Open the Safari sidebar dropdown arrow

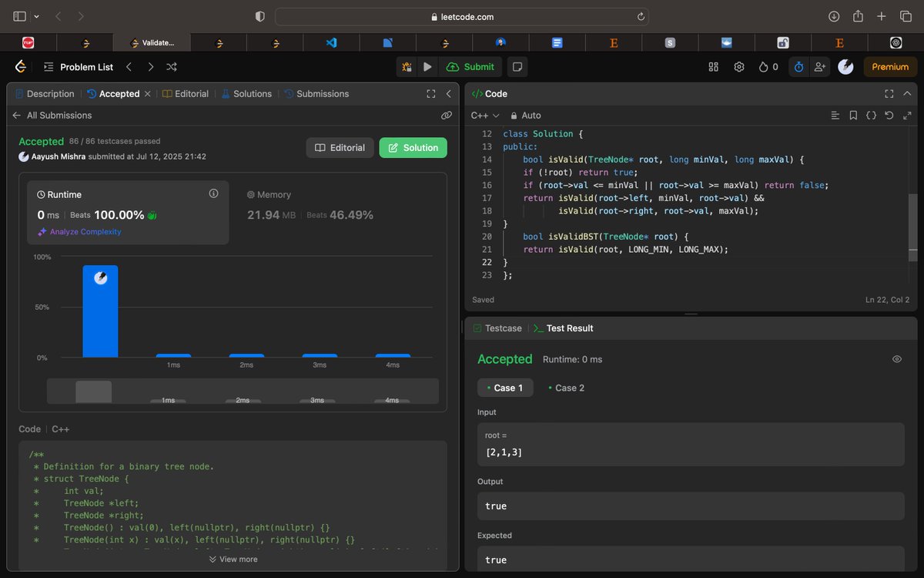35,16
